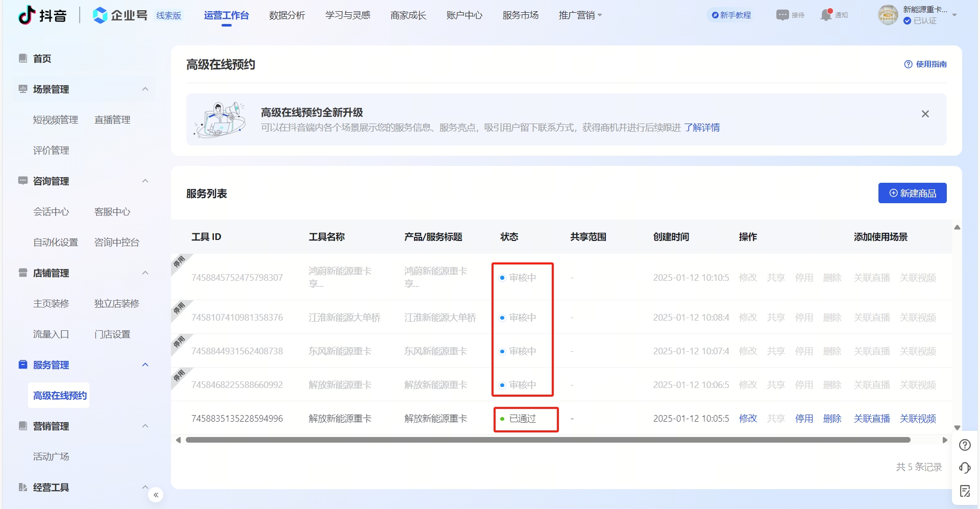Open 咨询中控台 in the sidebar
Image resolution: width=980 pixels, height=509 pixels.
tap(117, 243)
